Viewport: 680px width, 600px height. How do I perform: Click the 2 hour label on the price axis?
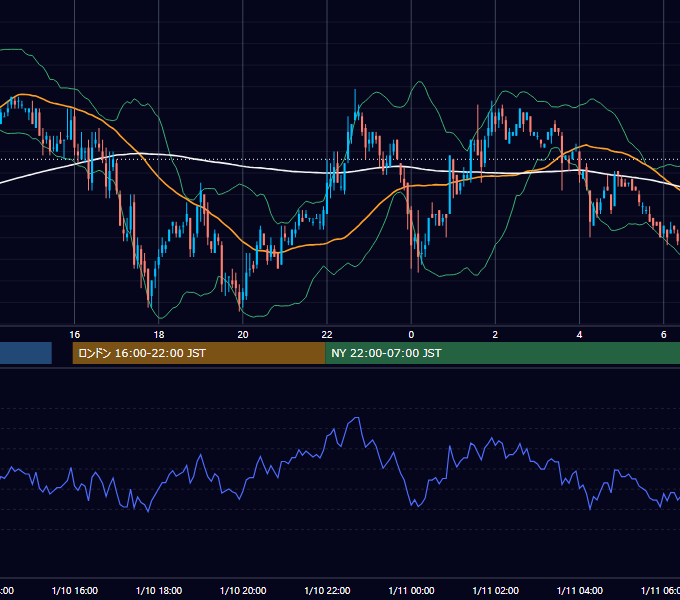tap(495, 334)
